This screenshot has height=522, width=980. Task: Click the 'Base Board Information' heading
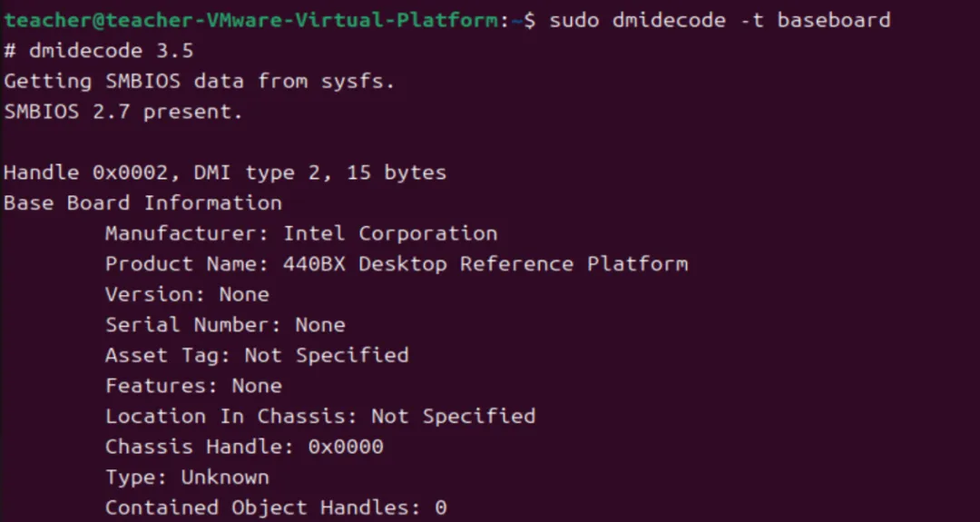pos(142,203)
